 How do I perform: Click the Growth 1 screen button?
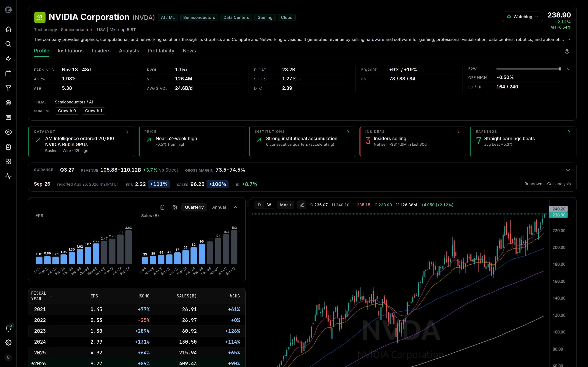(x=94, y=111)
